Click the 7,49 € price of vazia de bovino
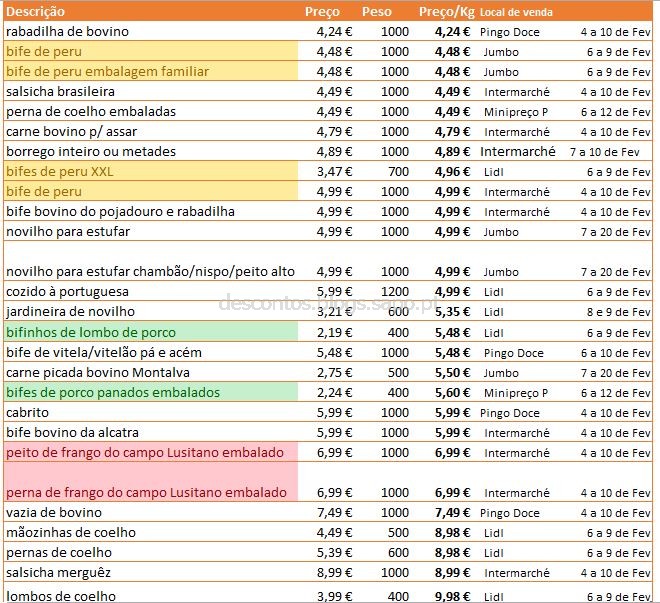The height and width of the screenshot is (603, 660). [334, 513]
